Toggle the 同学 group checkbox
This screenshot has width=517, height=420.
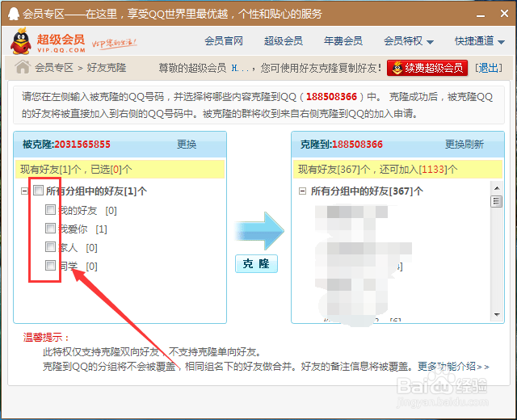pos(50,265)
